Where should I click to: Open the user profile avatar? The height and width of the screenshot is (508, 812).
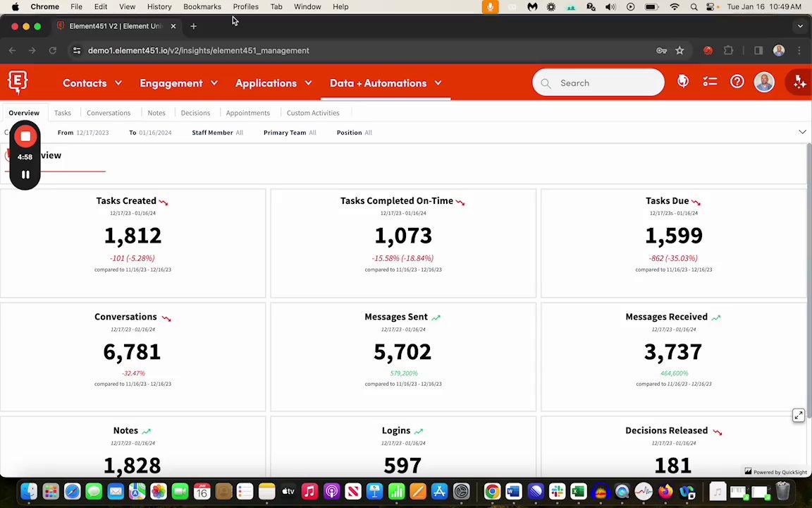click(764, 82)
